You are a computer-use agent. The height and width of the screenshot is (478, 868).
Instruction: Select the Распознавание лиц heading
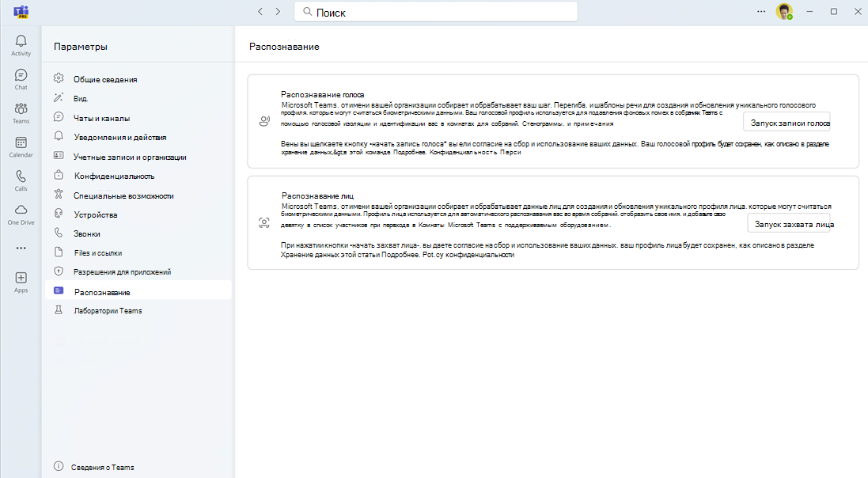tap(317, 195)
